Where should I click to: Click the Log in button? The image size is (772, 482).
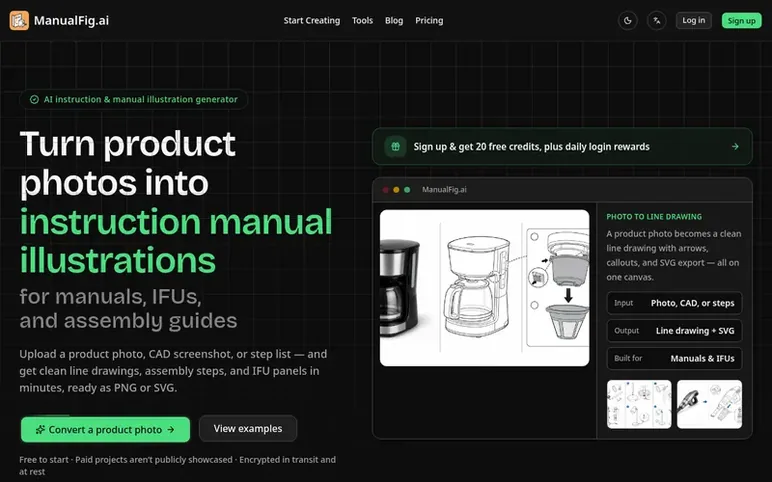point(693,21)
